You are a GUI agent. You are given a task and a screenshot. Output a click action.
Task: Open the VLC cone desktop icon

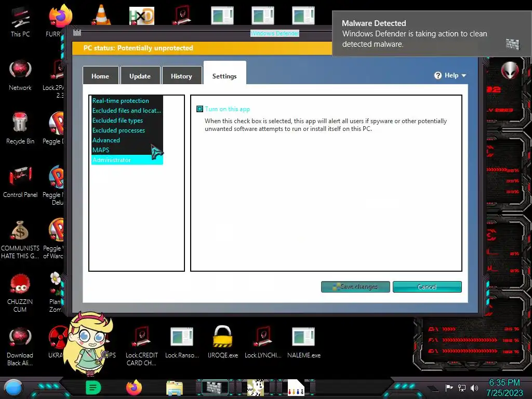[x=101, y=15]
